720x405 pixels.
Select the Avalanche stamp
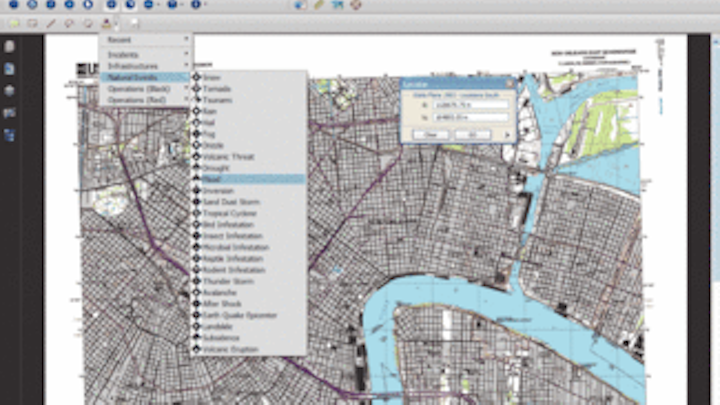(248, 292)
